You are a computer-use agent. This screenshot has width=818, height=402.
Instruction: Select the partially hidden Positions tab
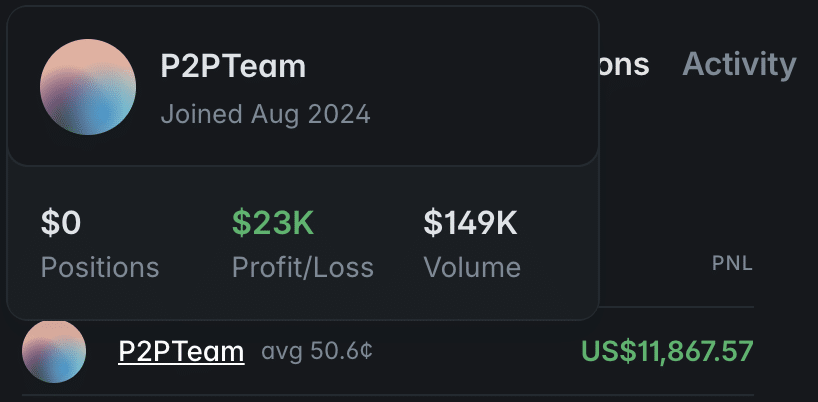pos(625,65)
